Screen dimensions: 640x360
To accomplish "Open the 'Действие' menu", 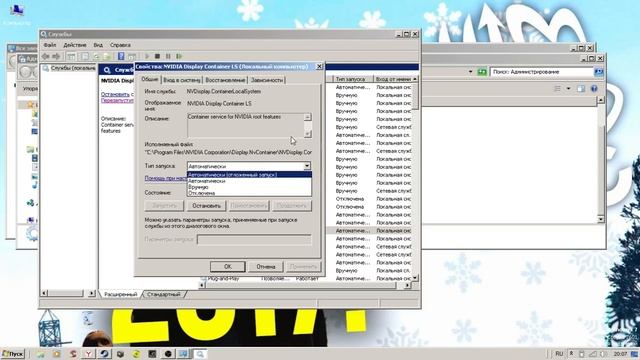I will 75,45.
